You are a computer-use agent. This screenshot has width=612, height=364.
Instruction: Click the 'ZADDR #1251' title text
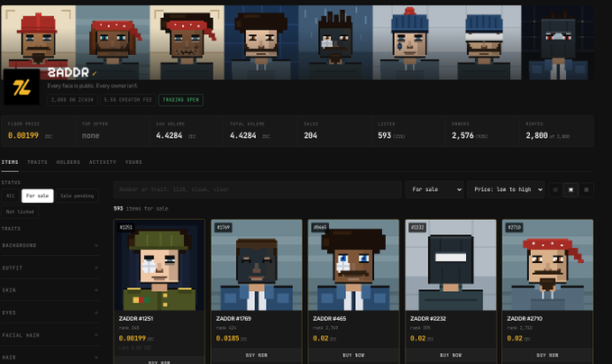pyautogui.click(x=136, y=319)
